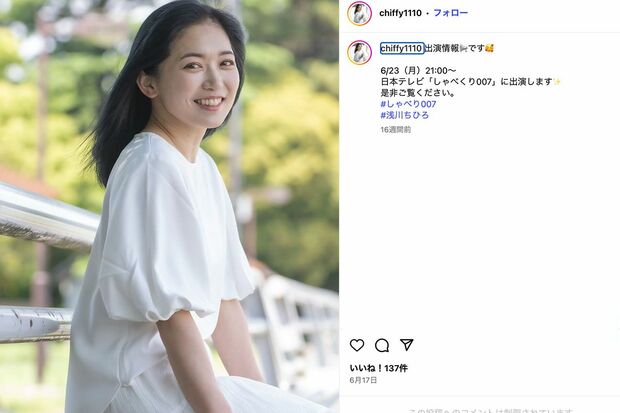The height and width of the screenshot is (413, 620).
Task: Click the 6/23（月）21:00〜 caption line
Action: click(x=418, y=71)
